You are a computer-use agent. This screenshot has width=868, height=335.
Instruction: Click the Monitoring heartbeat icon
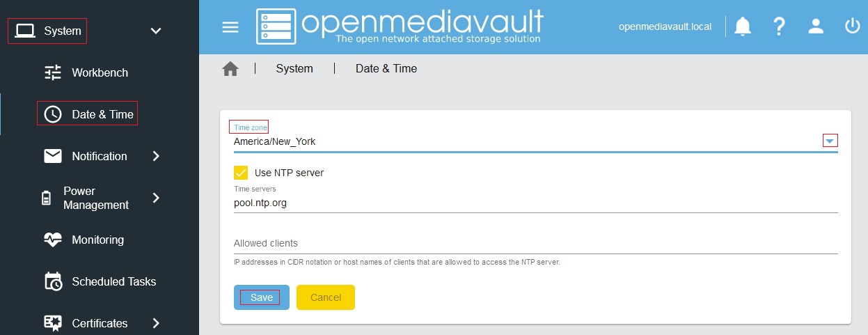coord(53,240)
